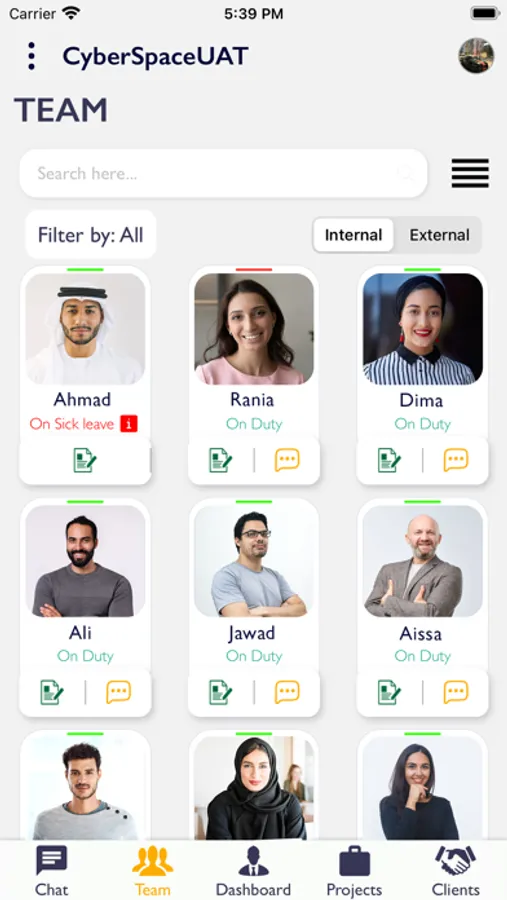Expand the Filter by: All dropdown
Image resolution: width=507 pixels, height=900 pixels.
tap(91, 235)
